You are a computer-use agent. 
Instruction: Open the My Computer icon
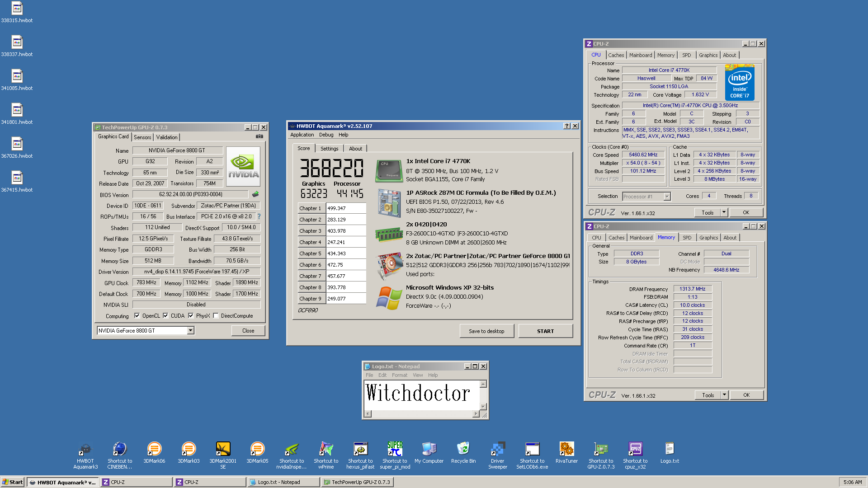click(x=429, y=452)
